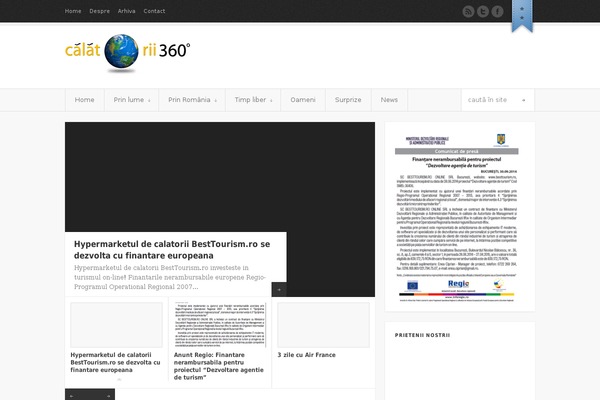Open the Twitter profile icon
The image size is (600, 400).
pyautogui.click(x=483, y=11)
